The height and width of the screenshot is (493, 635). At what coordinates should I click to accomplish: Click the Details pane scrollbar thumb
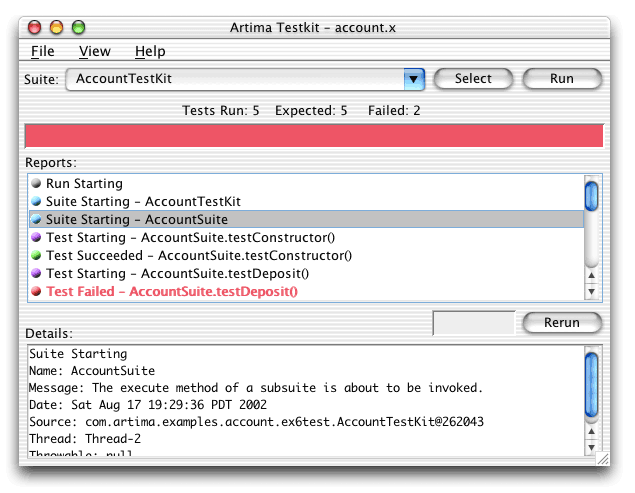click(x=592, y=384)
